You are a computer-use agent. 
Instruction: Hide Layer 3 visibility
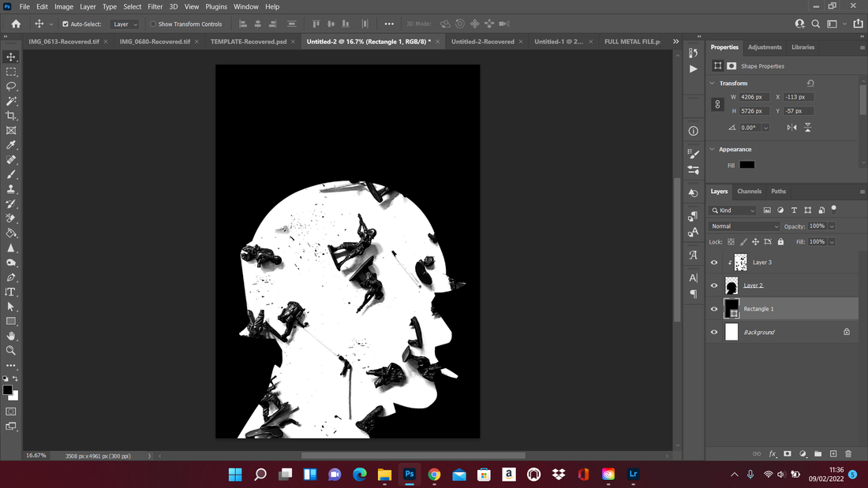coord(714,263)
